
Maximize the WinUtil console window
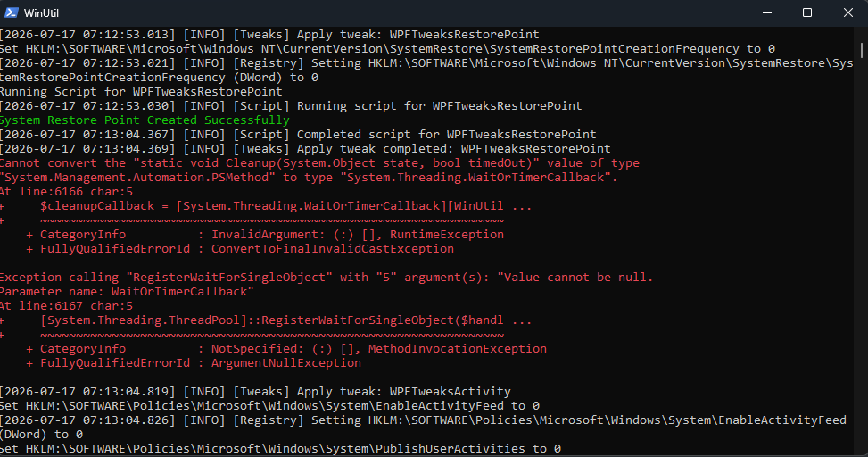pyautogui.click(x=807, y=12)
